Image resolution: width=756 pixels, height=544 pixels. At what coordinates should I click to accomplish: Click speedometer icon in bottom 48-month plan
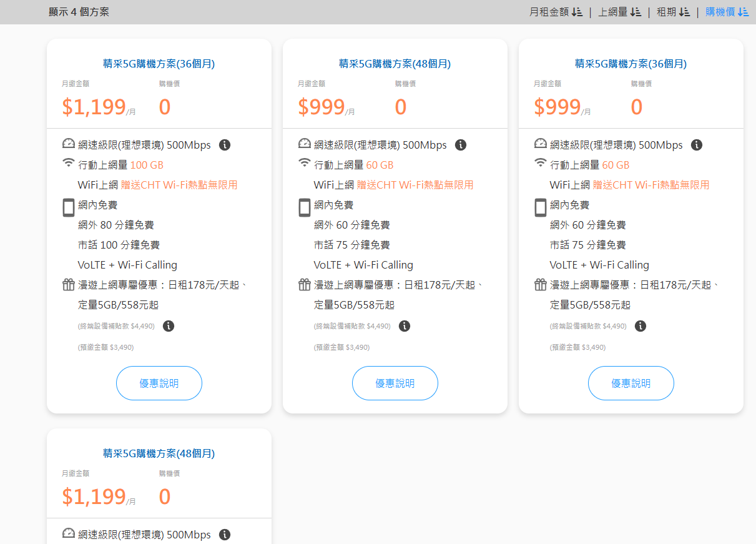click(69, 533)
